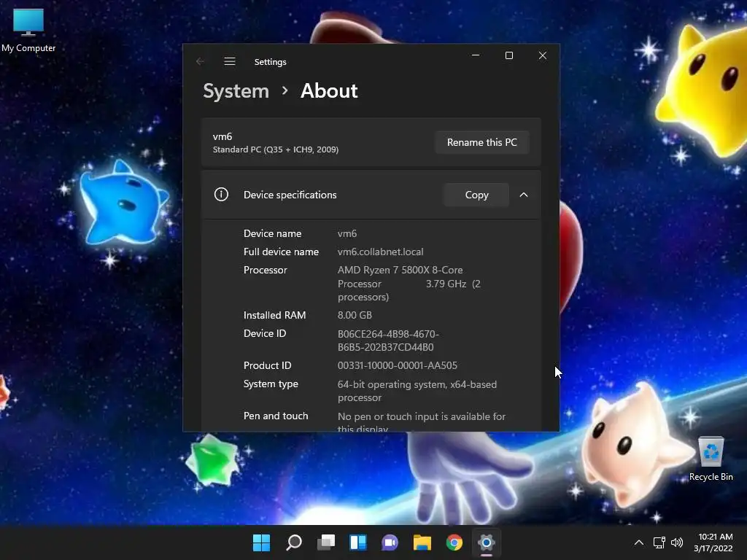Select the Device name value vm6

point(347,233)
